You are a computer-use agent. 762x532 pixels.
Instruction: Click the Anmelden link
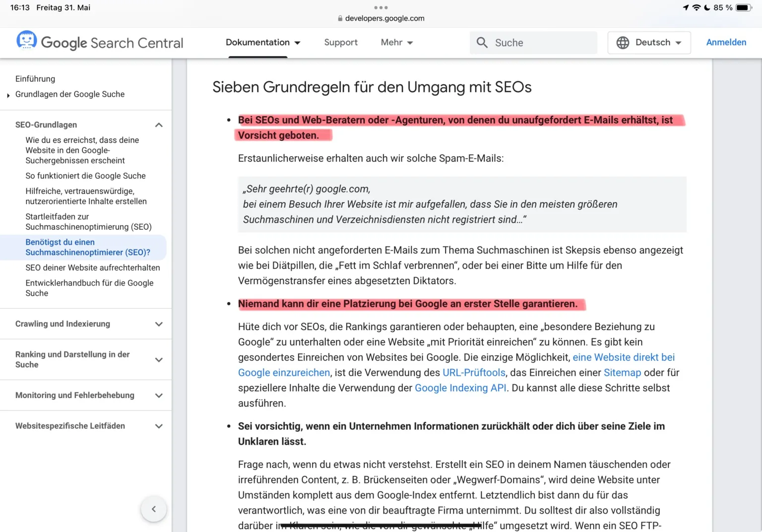pos(726,43)
